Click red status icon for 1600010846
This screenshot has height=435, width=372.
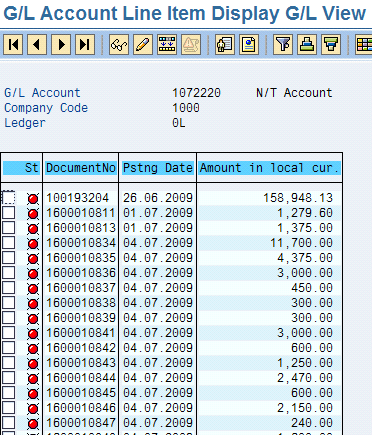click(33, 409)
